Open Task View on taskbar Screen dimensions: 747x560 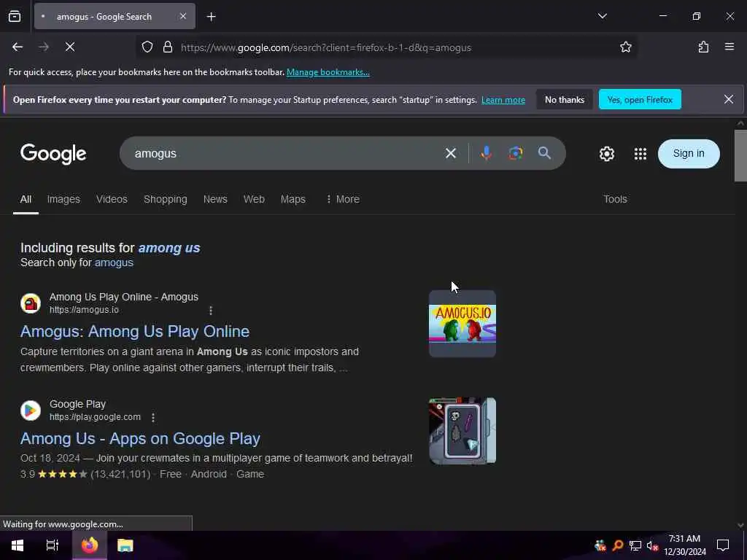click(53, 545)
